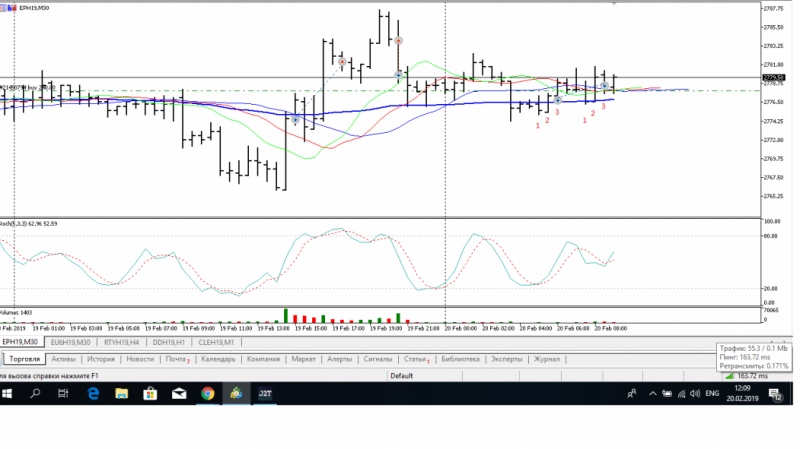Switch to Google Chrome on the taskbar
This screenshot has height=449, width=800.
coord(208,393)
